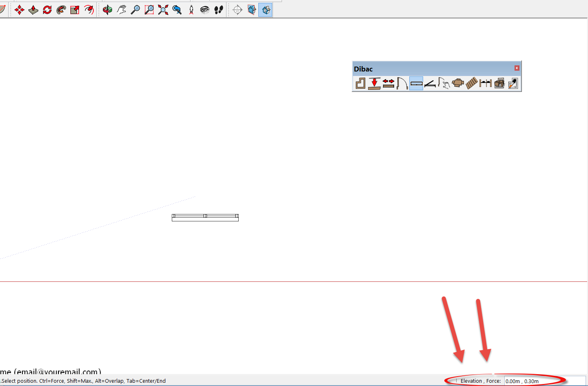Activate the Orbit camera tool
The width and height of the screenshot is (588, 386).
(108, 10)
